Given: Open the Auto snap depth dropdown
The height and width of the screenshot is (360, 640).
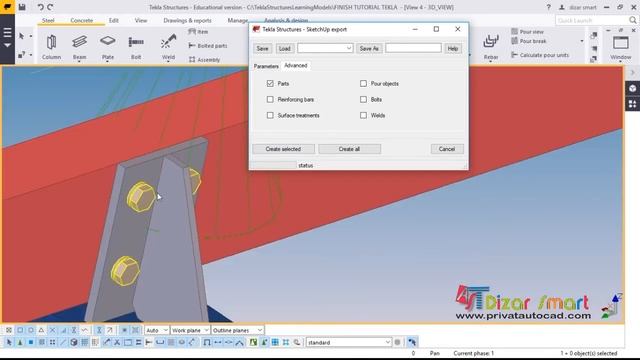Looking at the screenshot, I should pos(157,330).
